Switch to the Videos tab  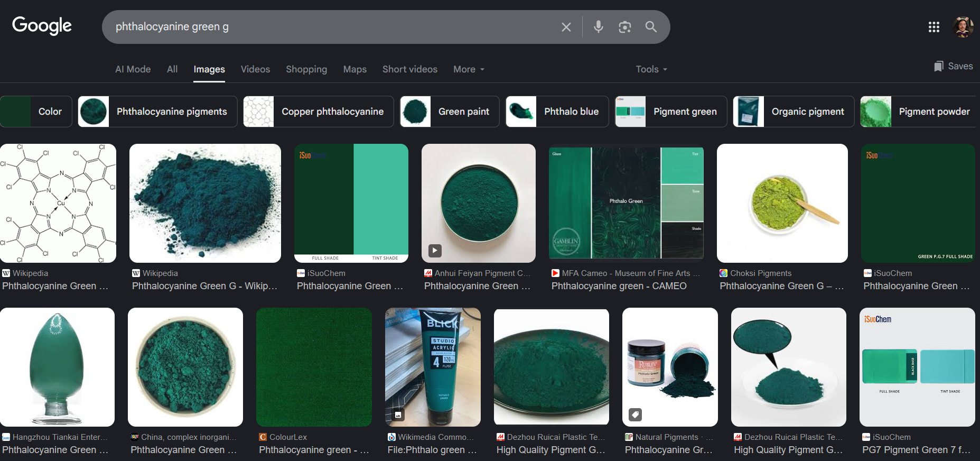point(255,69)
